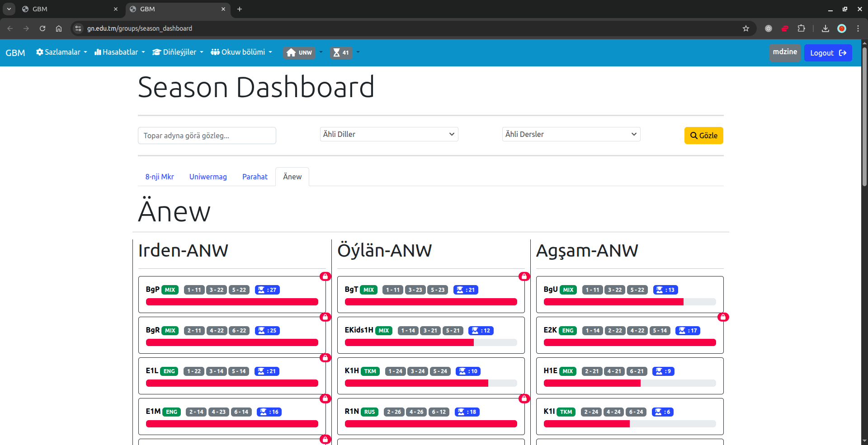Click the Logout button
This screenshot has height=445, width=868.
coord(828,53)
